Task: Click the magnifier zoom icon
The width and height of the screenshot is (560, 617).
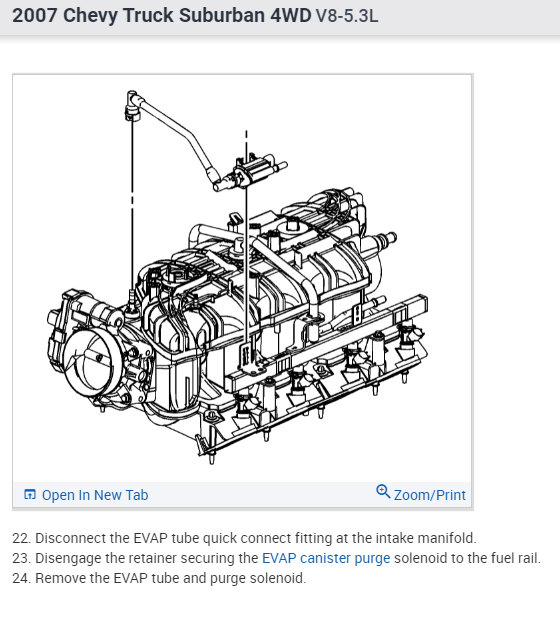Action: tap(383, 491)
